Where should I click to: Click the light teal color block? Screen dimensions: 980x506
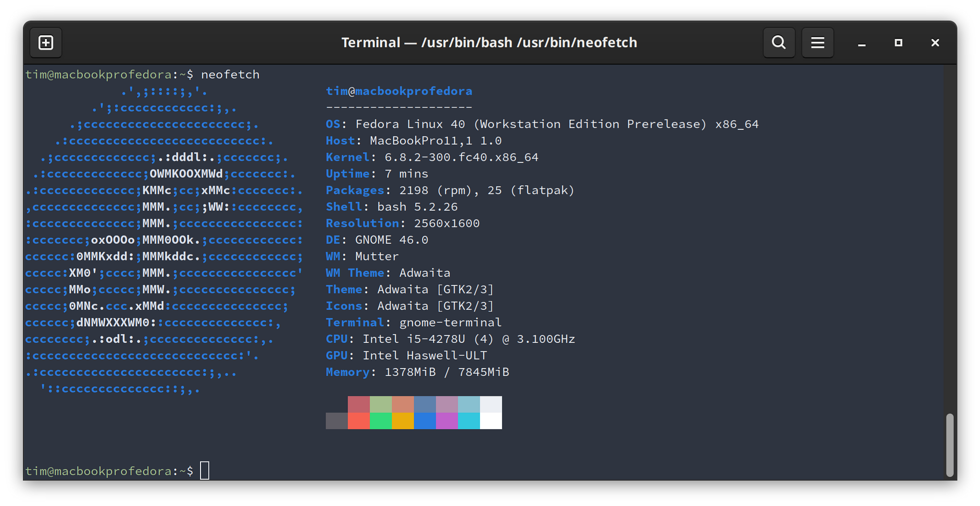pos(469,405)
